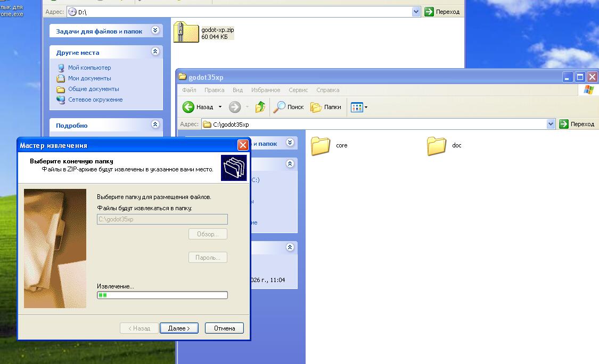Open the Вид menu in godot35xp
This screenshot has width=599, height=364.
point(237,90)
